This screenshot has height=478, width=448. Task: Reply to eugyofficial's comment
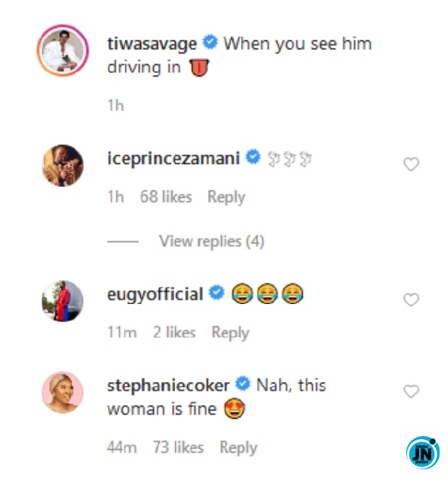(230, 332)
